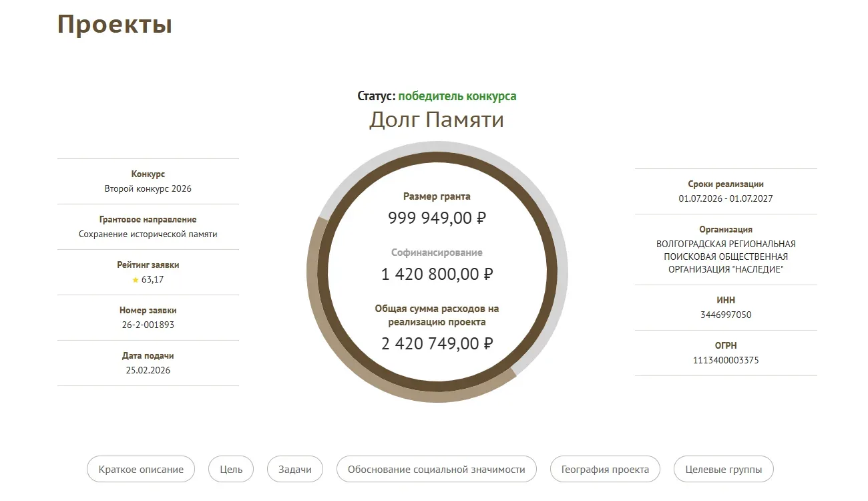Select the grant amount 999 949,00 ₽
This screenshot has width=868, height=501.
[x=437, y=218]
